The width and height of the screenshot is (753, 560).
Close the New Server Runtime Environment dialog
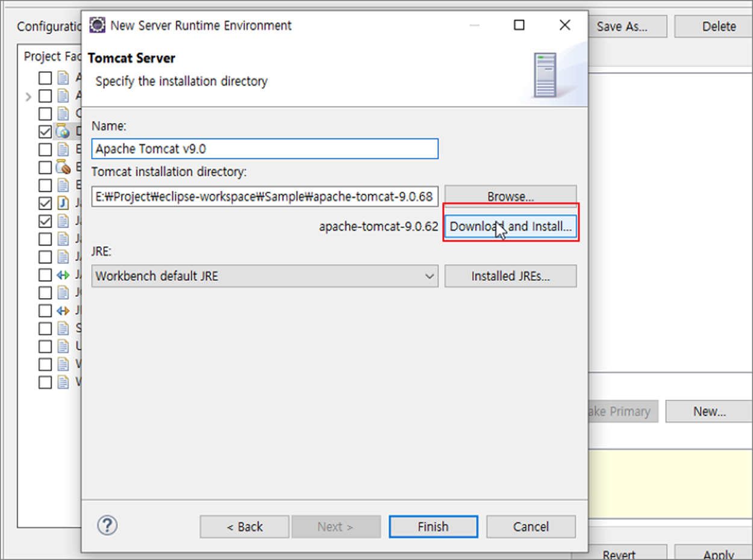[x=564, y=25]
